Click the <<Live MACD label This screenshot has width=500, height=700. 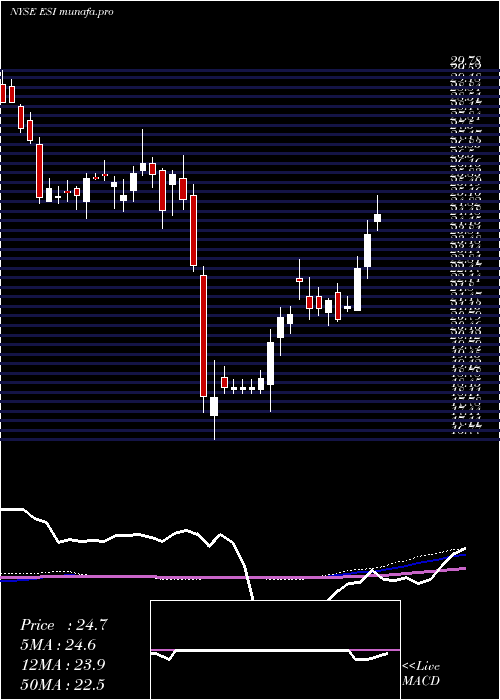(x=421, y=674)
